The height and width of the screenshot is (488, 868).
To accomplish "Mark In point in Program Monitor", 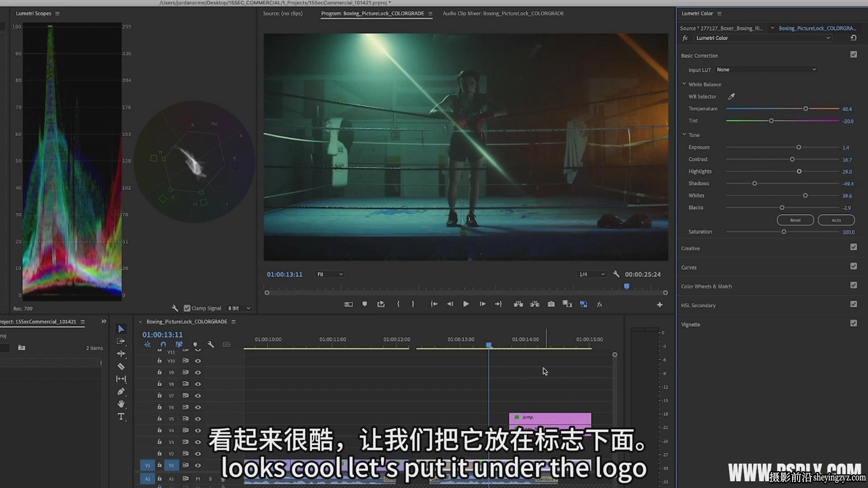I will coord(398,304).
